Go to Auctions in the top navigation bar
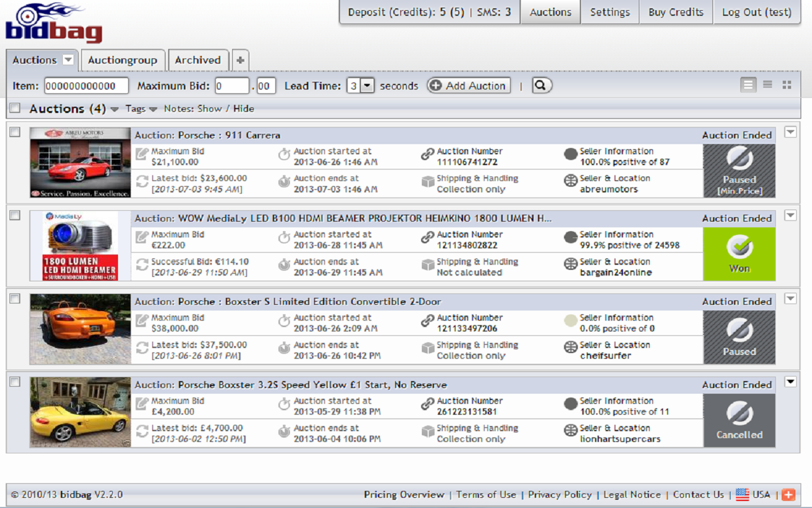Image resolution: width=812 pixels, height=508 pixels. pos(551,12)
